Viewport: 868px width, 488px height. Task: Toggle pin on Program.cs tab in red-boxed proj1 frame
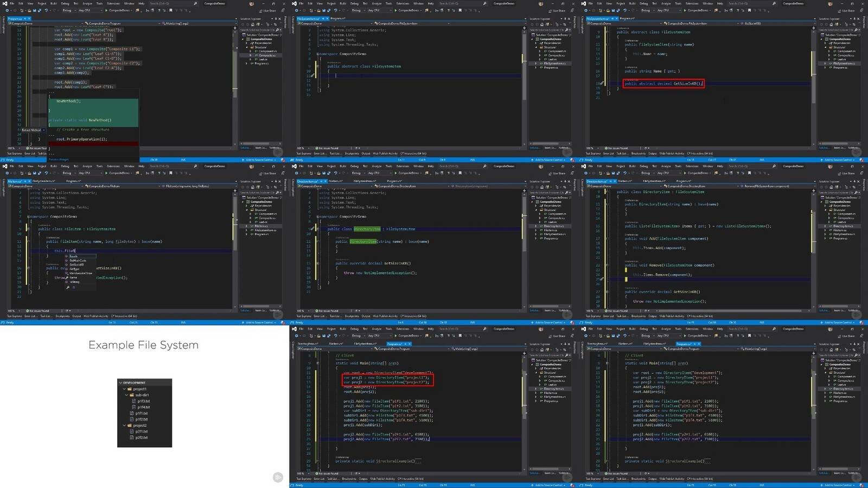tap(405, 344)
